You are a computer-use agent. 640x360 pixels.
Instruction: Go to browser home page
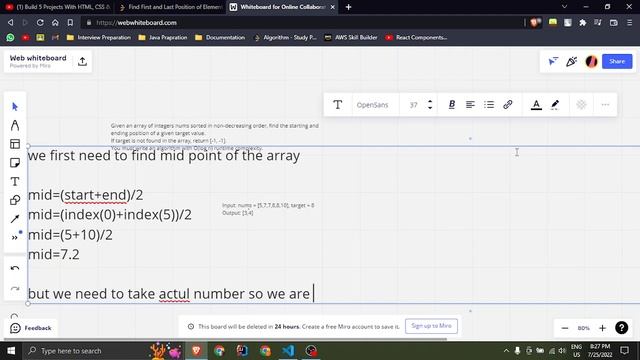point(55,22)
